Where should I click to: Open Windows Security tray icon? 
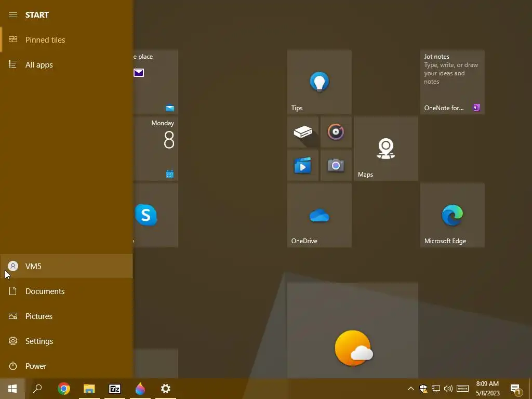(x=423, y=389)
